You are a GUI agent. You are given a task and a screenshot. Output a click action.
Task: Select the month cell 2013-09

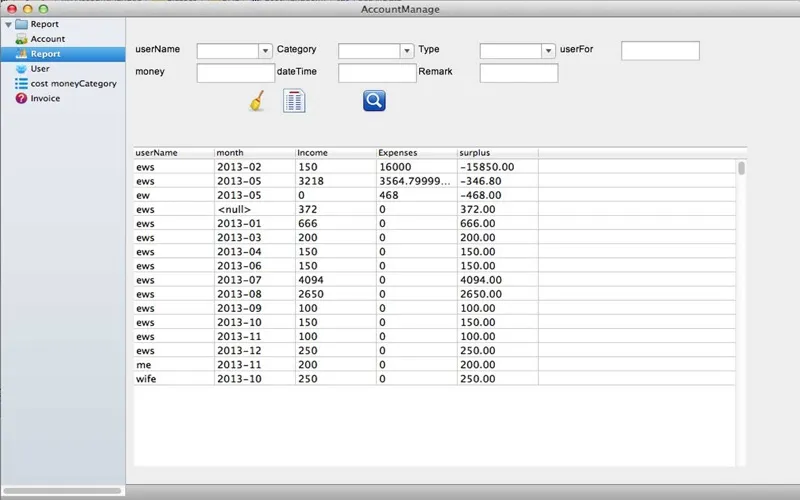coord(255,308)
